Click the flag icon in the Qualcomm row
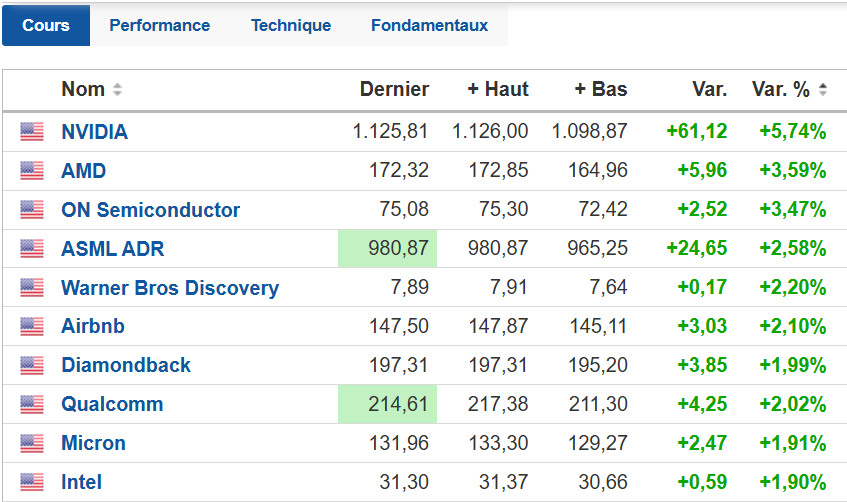The width and height of the screenshot is (847, 502). coord(32,405)
